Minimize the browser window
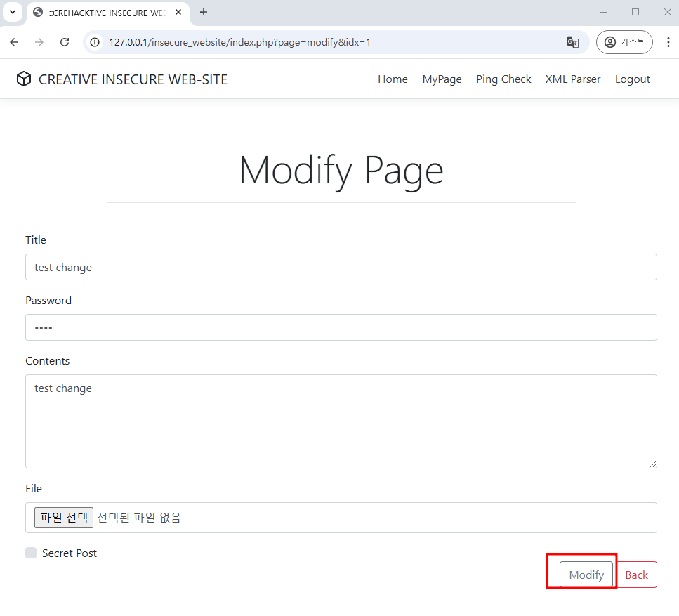Viewport: 679px width, 616px height. (602, 12)
